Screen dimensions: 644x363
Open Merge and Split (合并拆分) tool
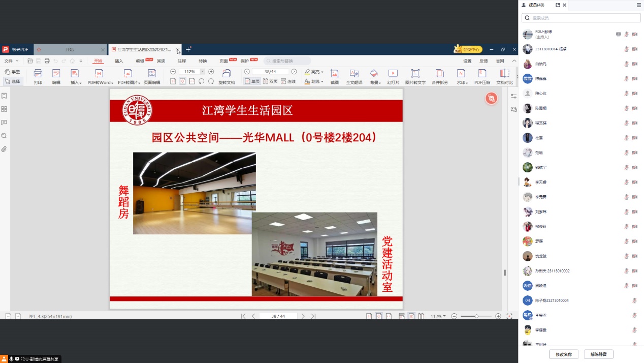coord(440,76)
